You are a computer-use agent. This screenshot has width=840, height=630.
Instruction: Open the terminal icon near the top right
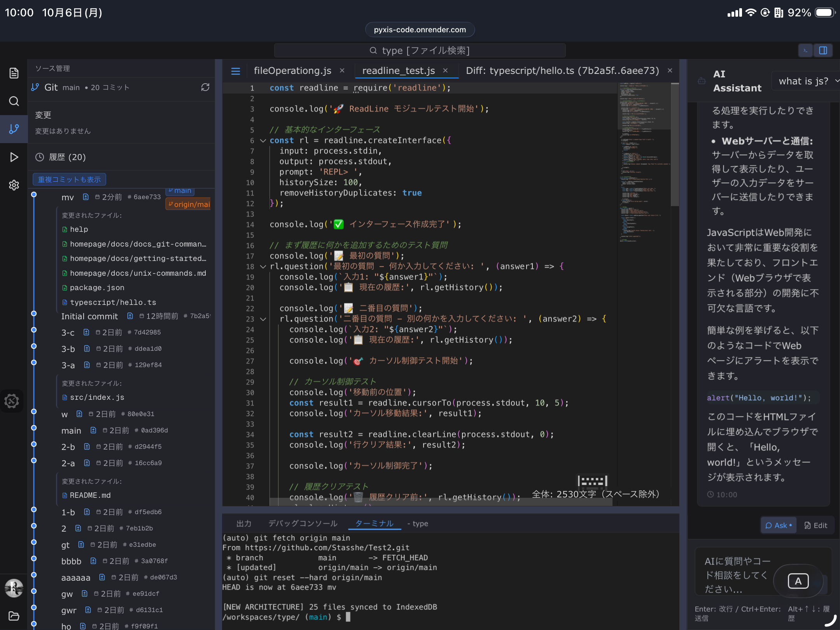pos(805,50)
